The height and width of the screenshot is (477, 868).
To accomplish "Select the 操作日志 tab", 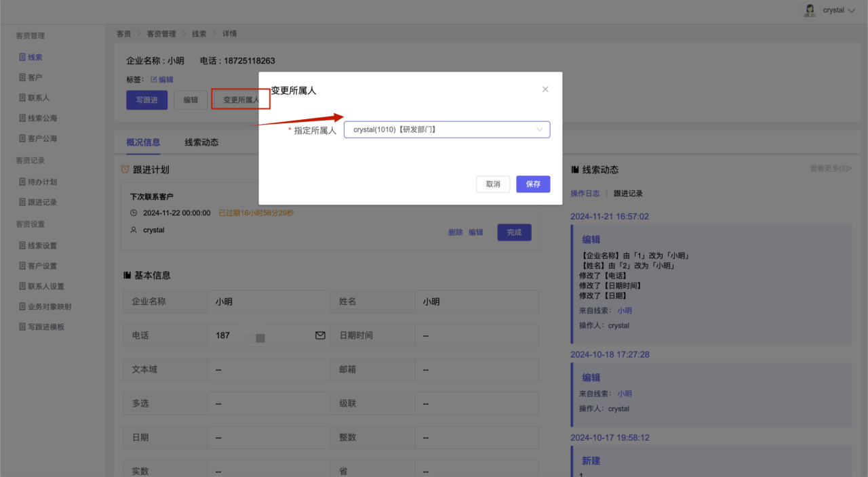I will coord(585,193).
